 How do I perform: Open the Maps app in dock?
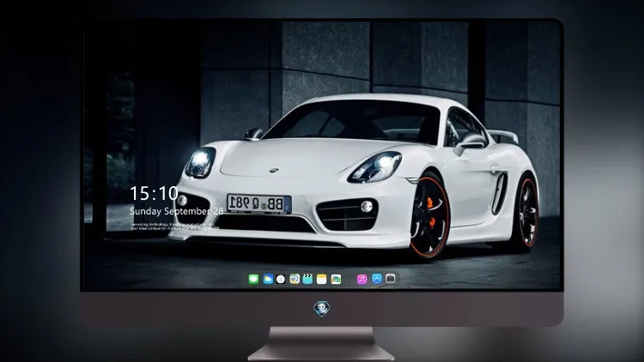295,279
